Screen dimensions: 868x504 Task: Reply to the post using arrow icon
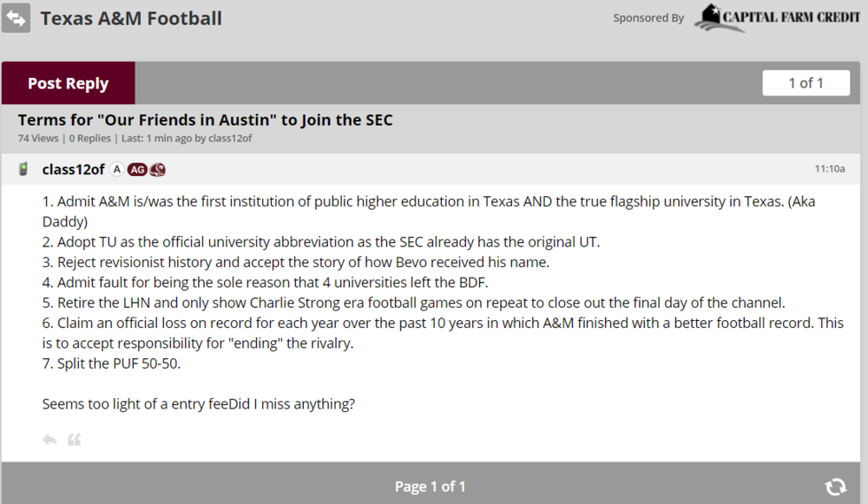coord(49,440)
